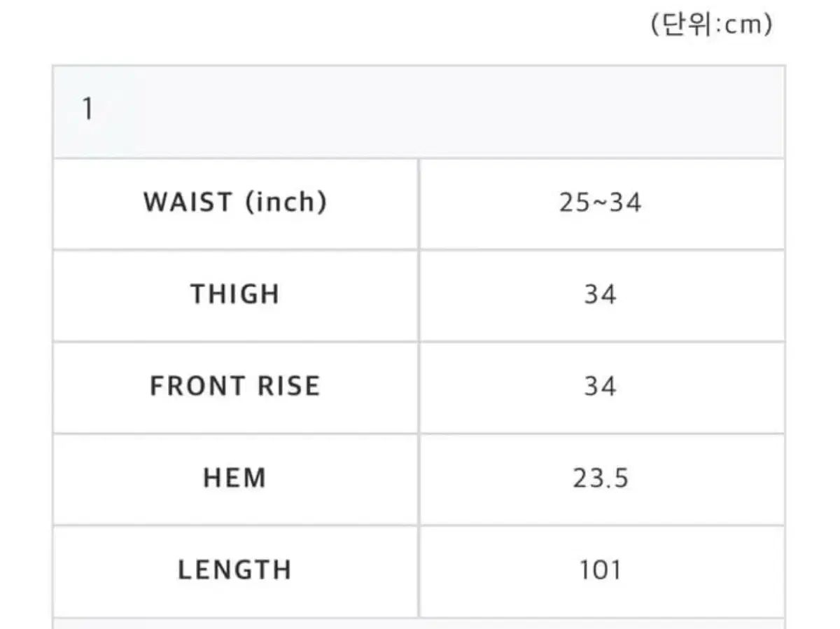
Task: Select the LENGTH label cell
Action: 235,570
